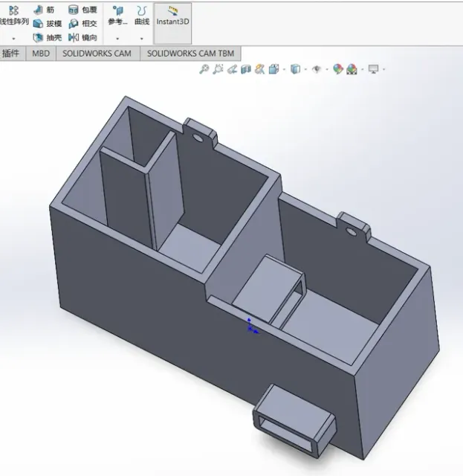Select the Rib (筋) feature tool

click(44, 10)
